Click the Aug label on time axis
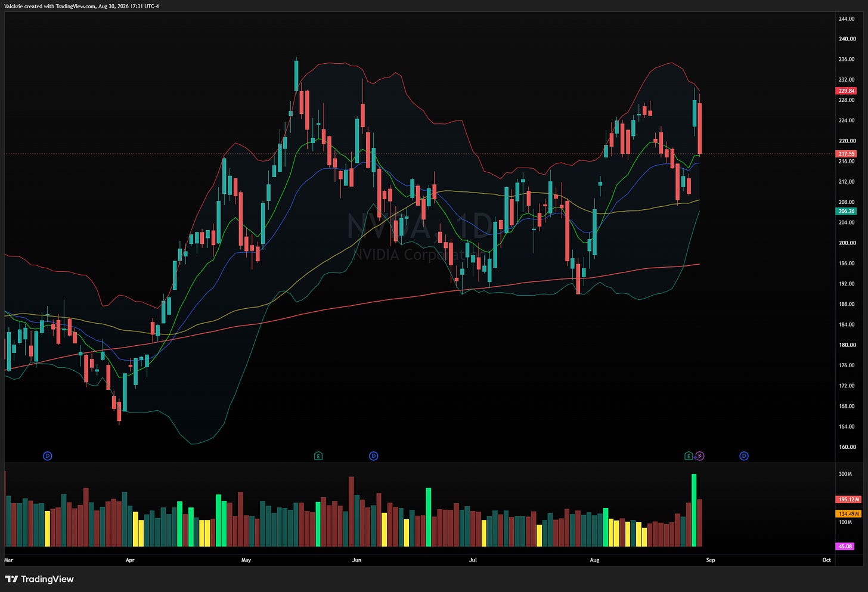The width and height of the screenshot is (868, 592). tap(594, 560)
